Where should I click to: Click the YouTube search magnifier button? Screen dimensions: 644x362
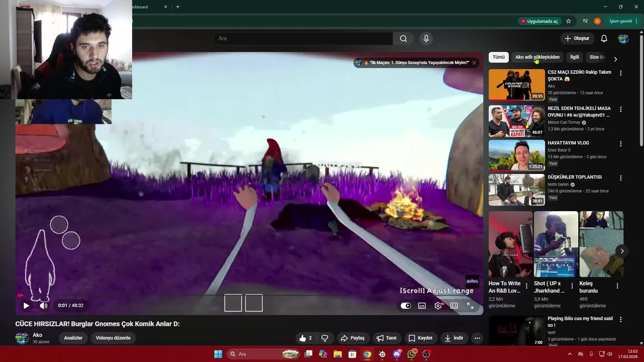404,38
